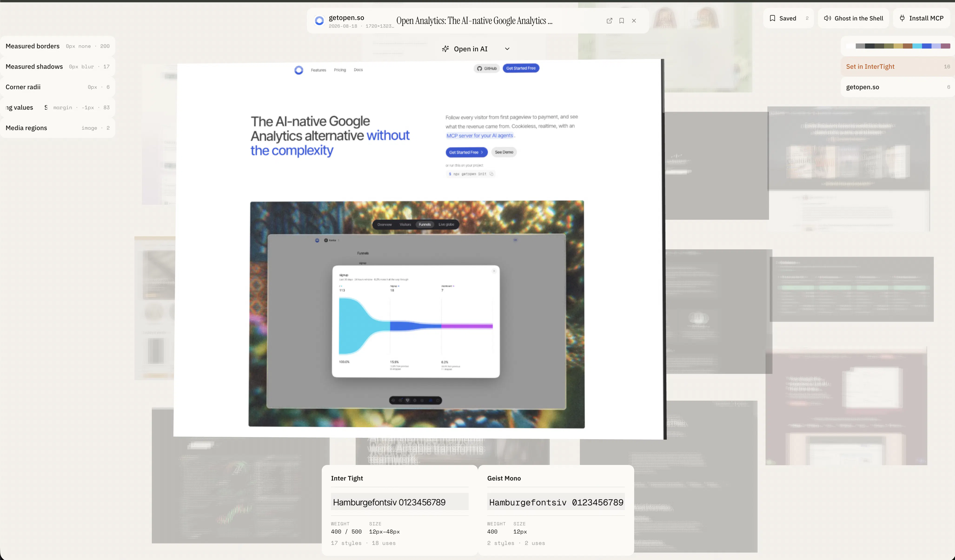Image resolution: width=955 pixels, height=560 pixels.
Task: Click the "2 styles · 2 uses" text
Action: (x=516, y=543)
